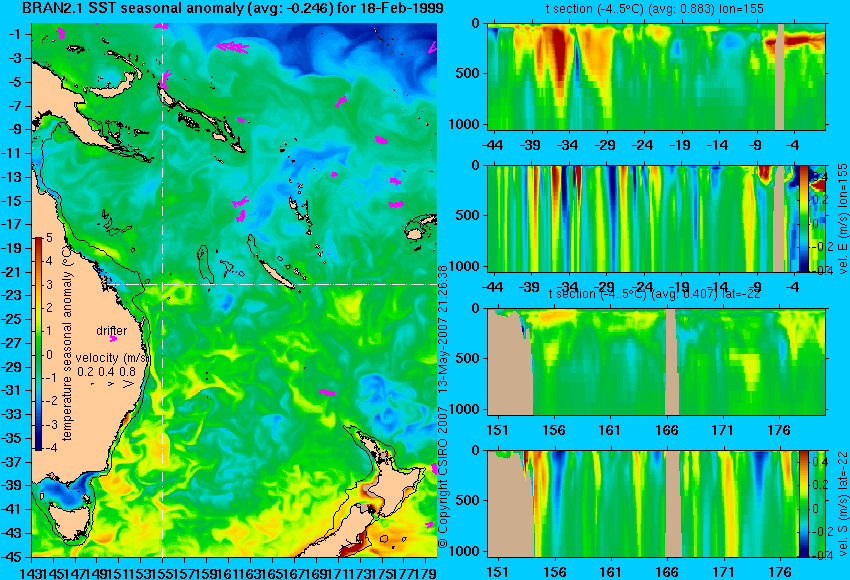The height and width of the screenshot is (580, 850).
Task: Click the '-45' latitude tick on the map axis
Action: pos(12,557)
